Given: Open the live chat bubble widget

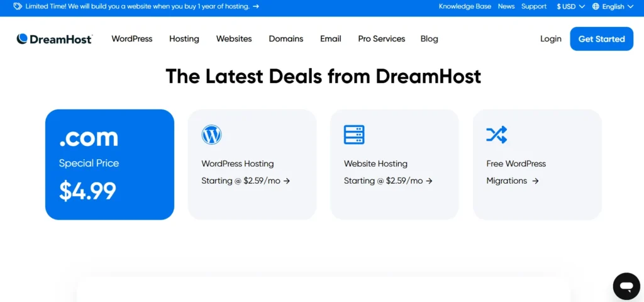Looking at the screenshot, I should [626, 286].
